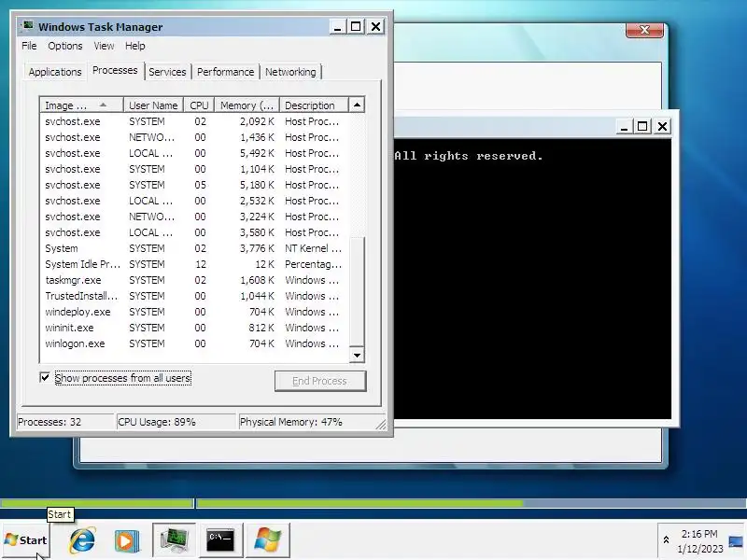This screenshot has width=747, height=560.
Task: Click the process list scrollbar thumb
Action: coord(357,291)
